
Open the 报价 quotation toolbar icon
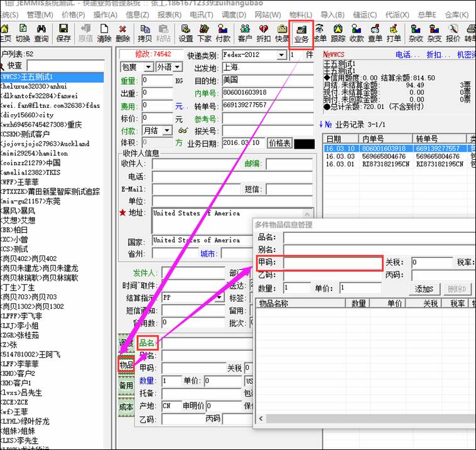pos(453,33)
